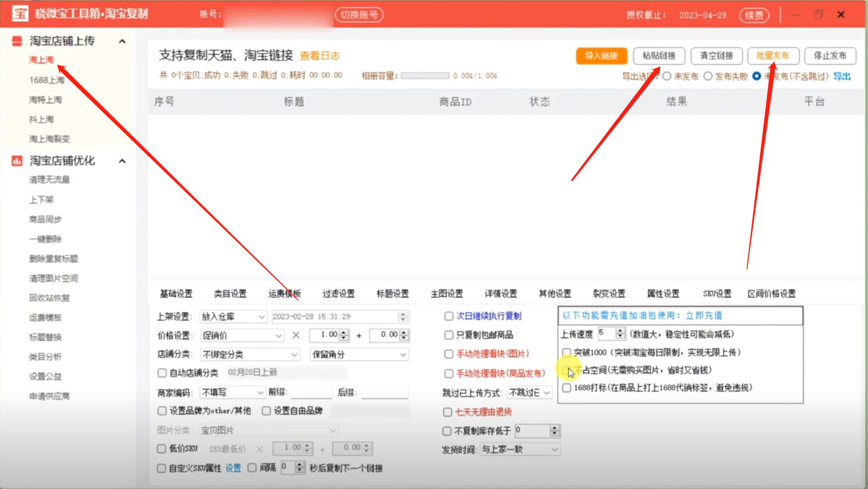This screenshot has height=489, width=868.
Task: Collapse the 淘宝店铺优化 section chevron
Action: [122, 161]
